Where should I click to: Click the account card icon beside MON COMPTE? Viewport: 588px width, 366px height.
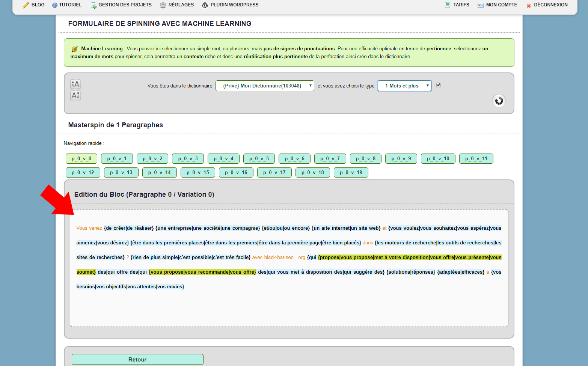(481, 5)
